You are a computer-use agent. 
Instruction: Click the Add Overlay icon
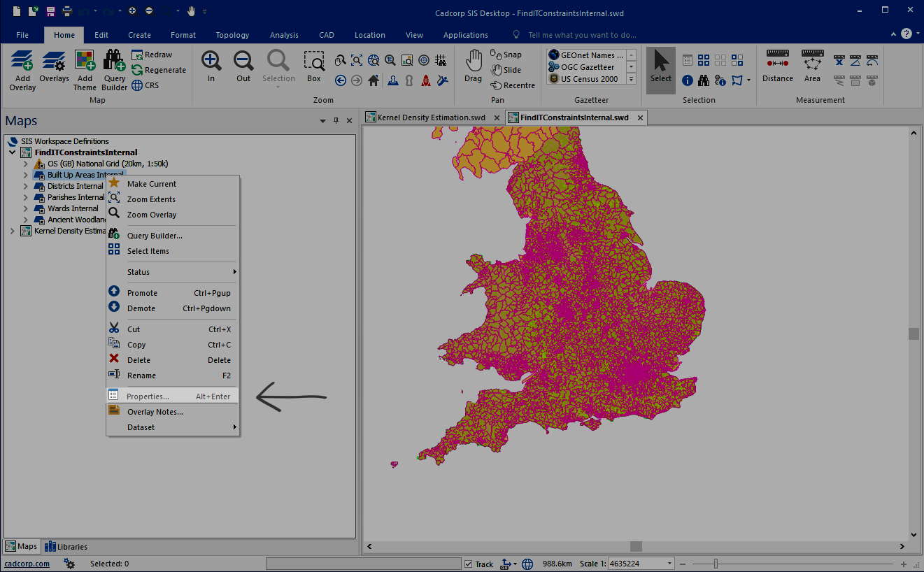pos(22,66)
